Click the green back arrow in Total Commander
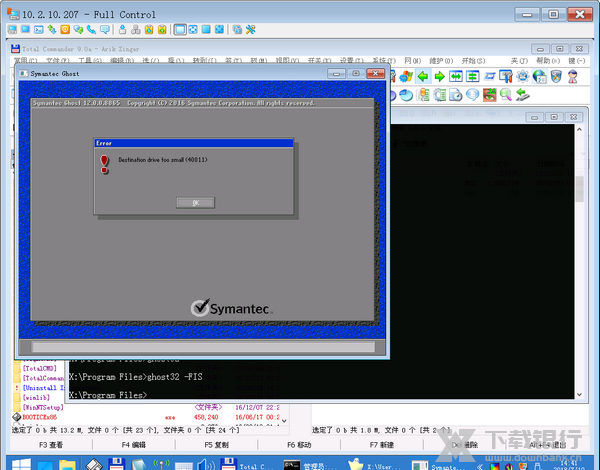This screenshot has height=470, width=600. pos(423,77)
